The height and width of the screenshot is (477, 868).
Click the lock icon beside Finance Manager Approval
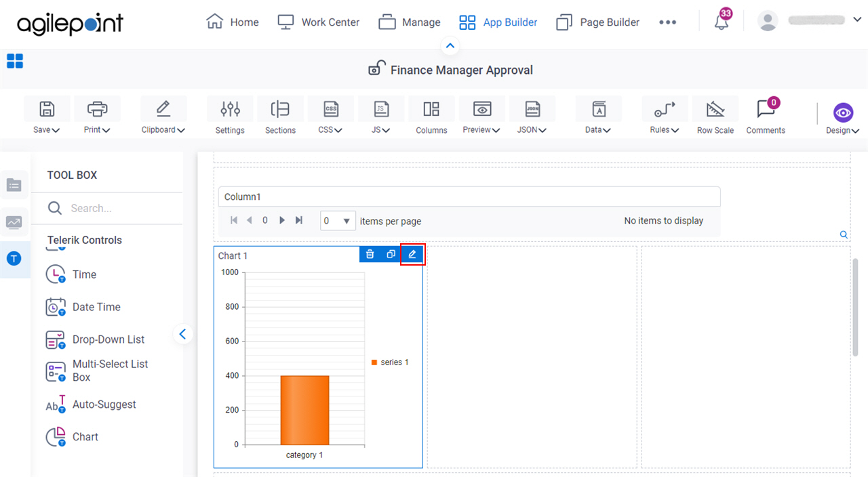377,68
